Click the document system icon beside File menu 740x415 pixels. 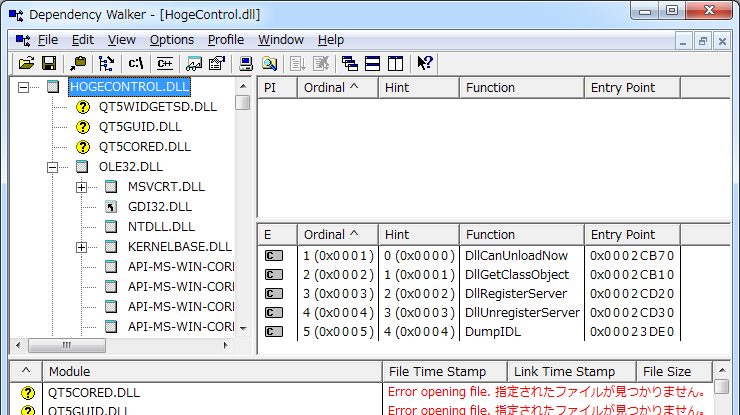(23, 40)
